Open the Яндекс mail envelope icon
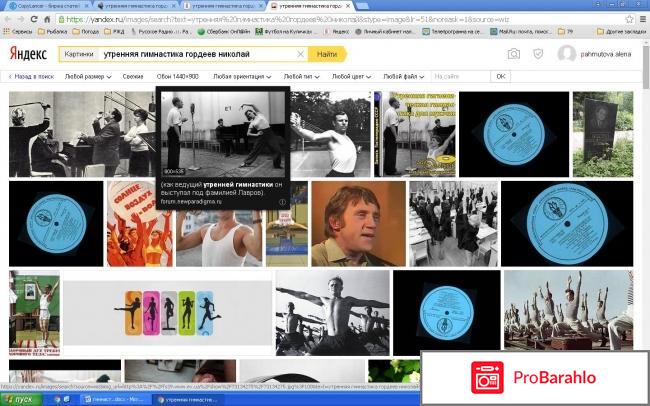 (540, 54)
